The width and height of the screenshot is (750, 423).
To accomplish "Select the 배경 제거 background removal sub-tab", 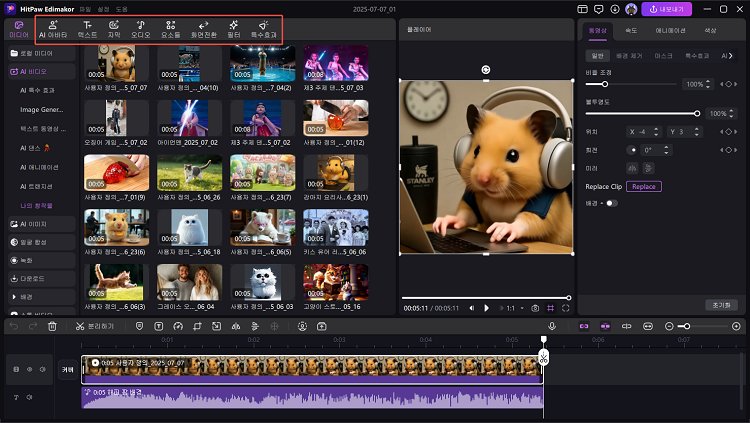I will click(x=629, y=56).
